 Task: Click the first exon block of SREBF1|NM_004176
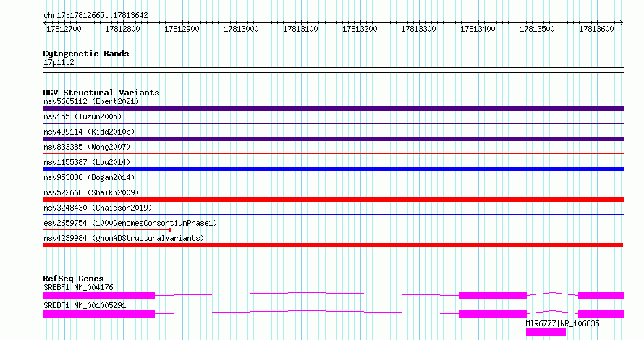tap(98, 296)
